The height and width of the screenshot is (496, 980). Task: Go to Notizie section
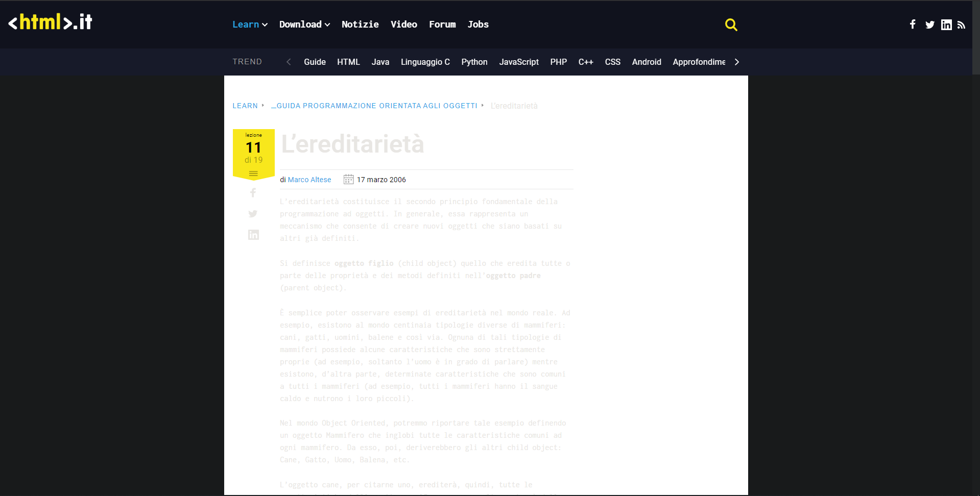click(x=360, y=24)
